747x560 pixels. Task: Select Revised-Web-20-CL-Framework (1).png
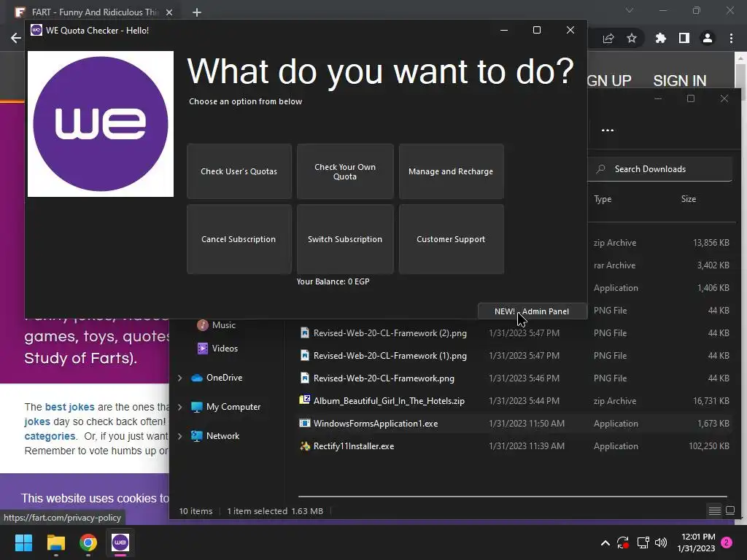390,356
